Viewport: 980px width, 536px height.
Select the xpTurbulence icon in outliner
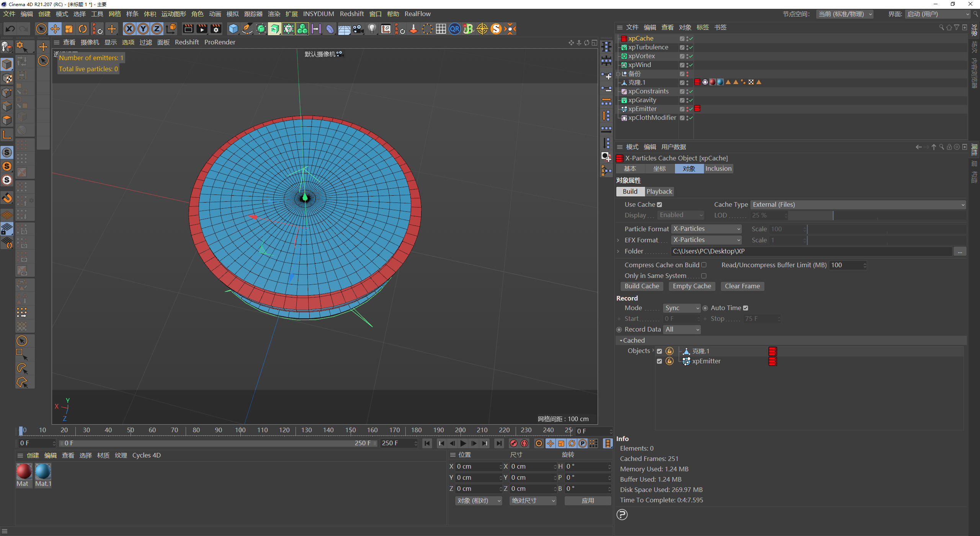click(625, 47)
